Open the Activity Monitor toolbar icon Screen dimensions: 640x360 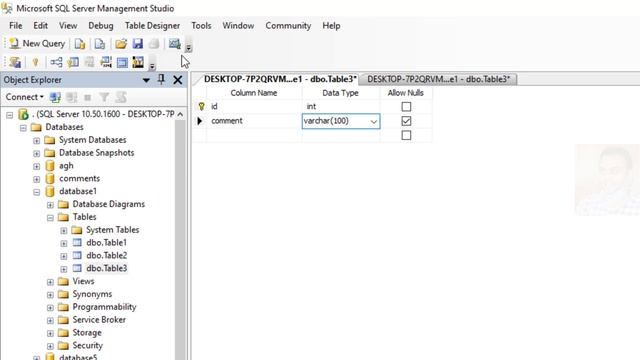175,44
